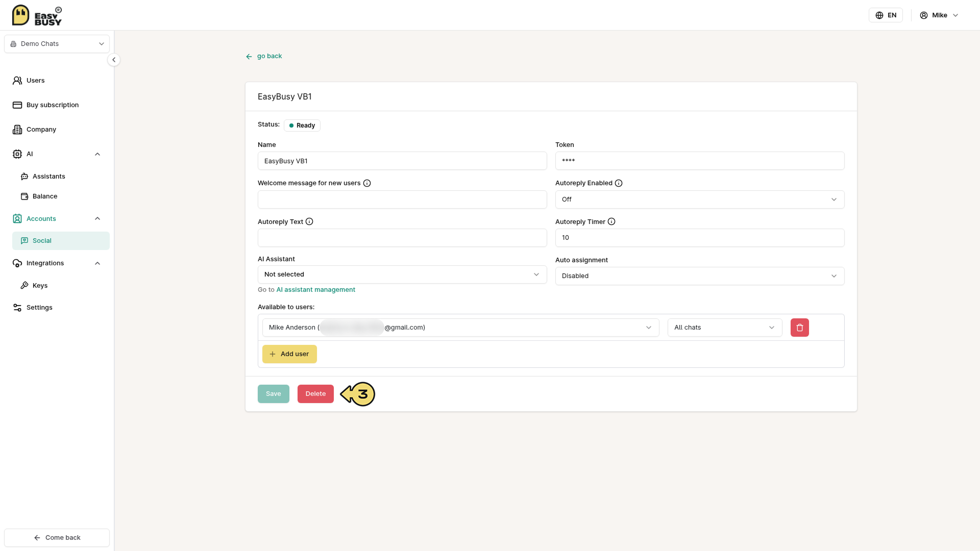Viewport: 980px width, 551px height.
Task: Click the Save button
Action: pos(274,394)
